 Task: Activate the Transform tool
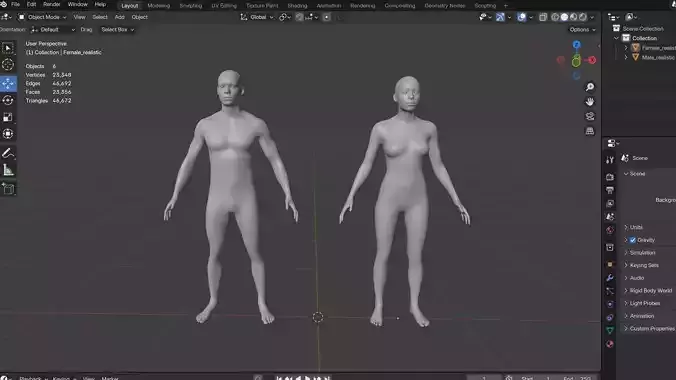8,134
